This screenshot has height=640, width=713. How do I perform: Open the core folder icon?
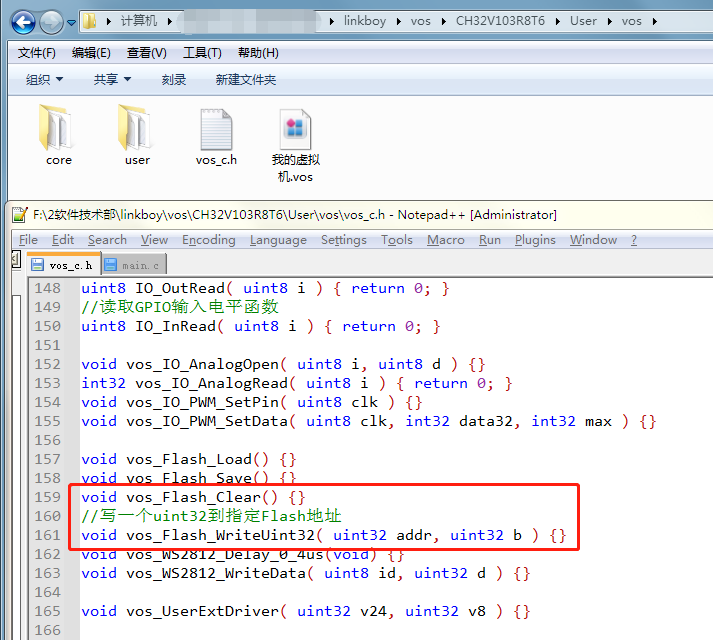coord(56,128)
